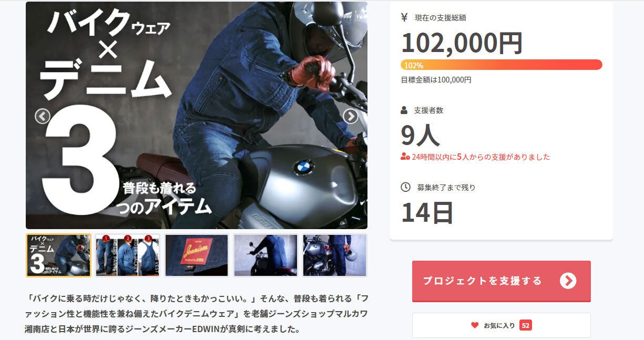Click the 24時間以内に5人 support notice
Viewport: 644px width, 340px height.
pyautogui.click(x=481, y=157)
